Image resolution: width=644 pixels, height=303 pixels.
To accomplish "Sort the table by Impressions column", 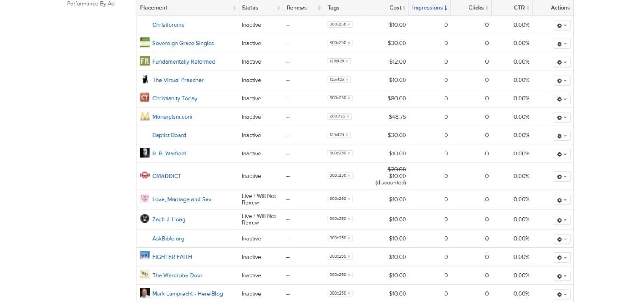I will pyautogui.click(x=429, y=8).
